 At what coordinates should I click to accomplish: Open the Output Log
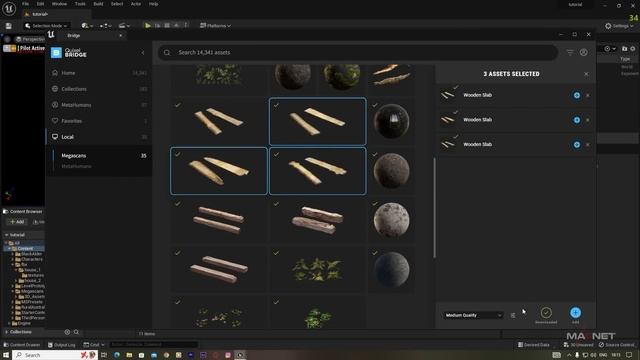pos(62,345)
